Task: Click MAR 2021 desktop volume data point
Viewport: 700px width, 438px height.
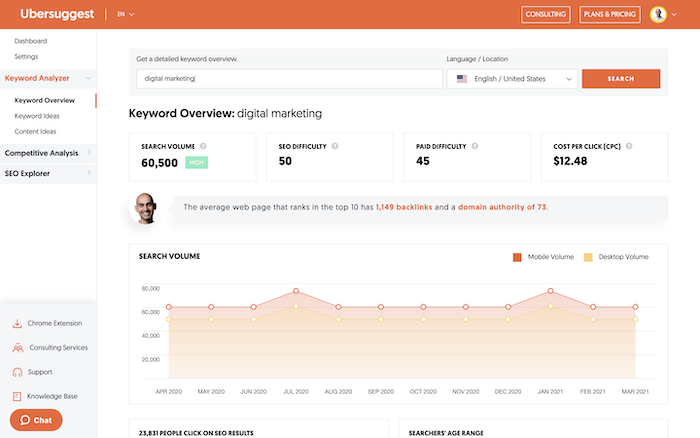Action: click(x=635, y=319)
